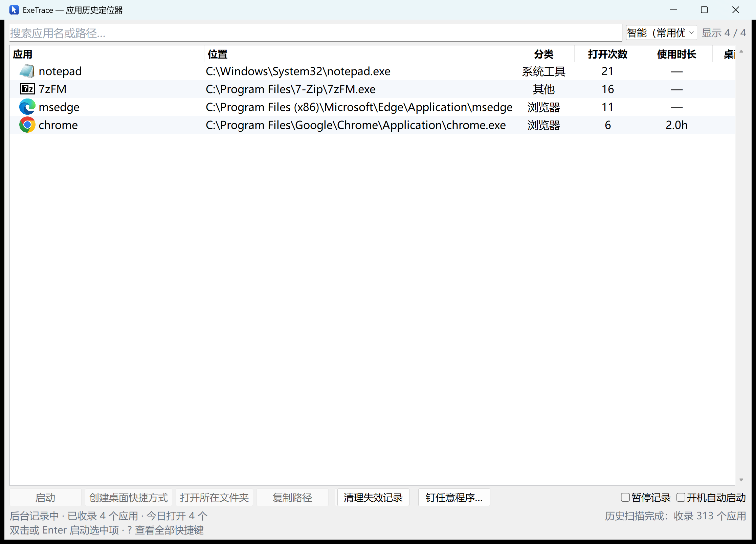The image size is (756, 544).
Task: Enable the 开机自动启动 checkbox
Action: tap(681, 497)
